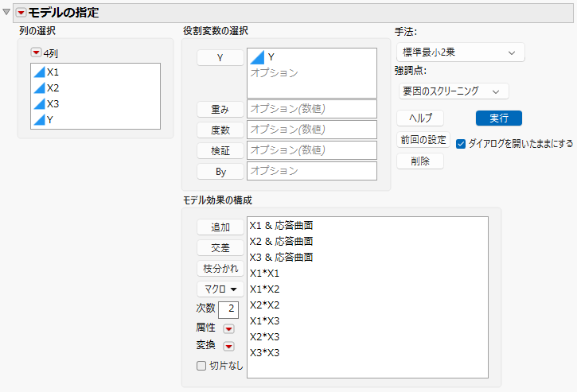Click the By optional field
577x392 pixels.
[x=312, y=171]
